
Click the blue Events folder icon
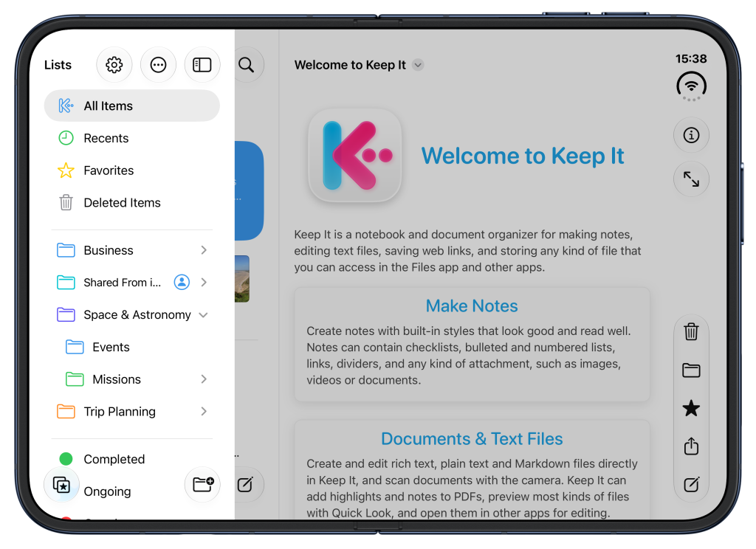pos(75,347)
